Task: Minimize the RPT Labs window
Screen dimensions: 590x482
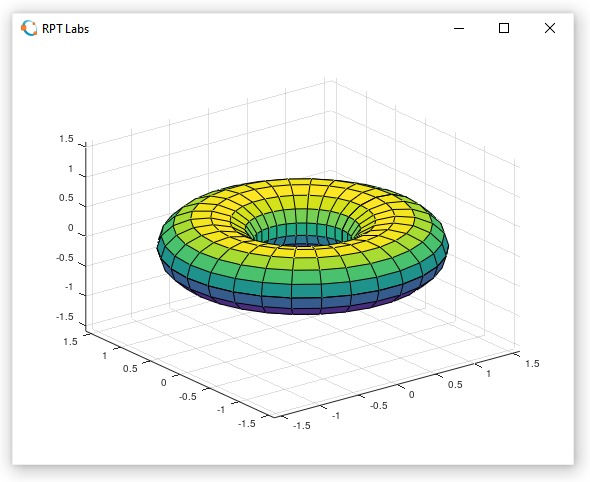Action: pos(459,28)
